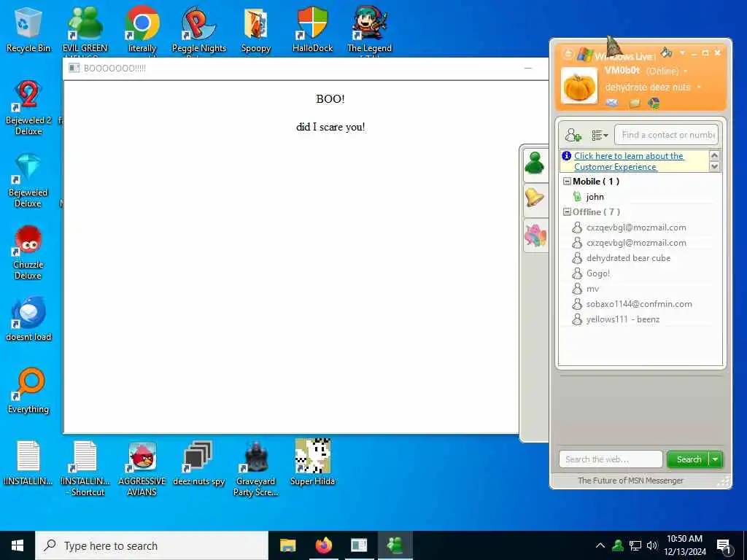Select the Super Hilda desktop icon
This screenshot has width=747, height=560.
pos(312,462)
